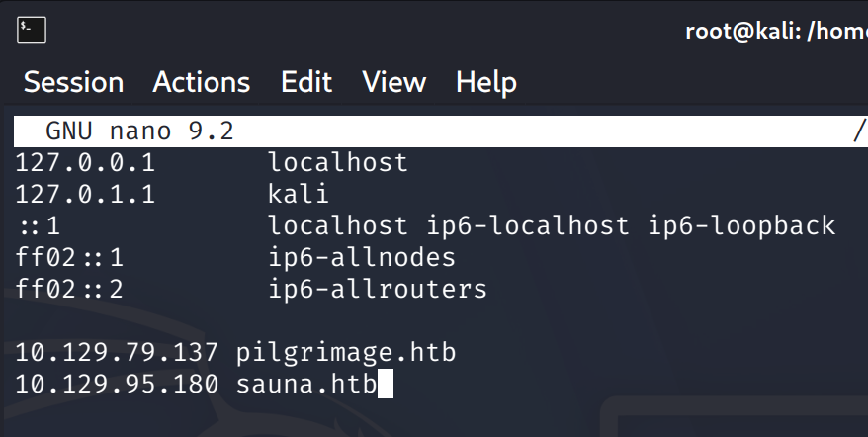Place cursor on pilgrimage.htb hostname
The width and height of the screenshot is (868, 437).
tap(346, 353)
